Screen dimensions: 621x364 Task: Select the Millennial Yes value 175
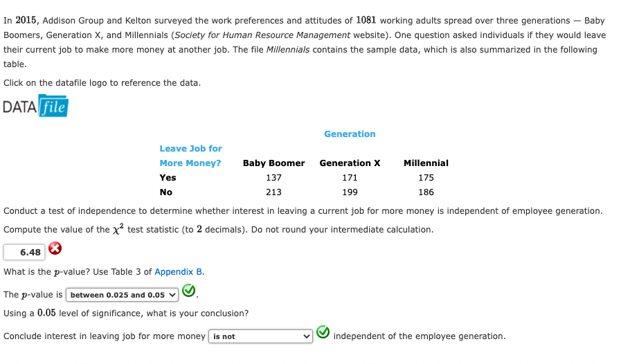[426, 178]
